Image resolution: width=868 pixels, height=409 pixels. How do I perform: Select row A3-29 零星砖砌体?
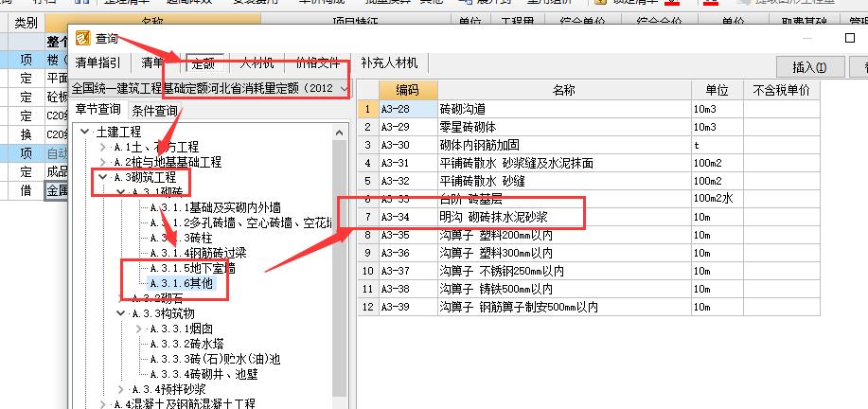(589, 127)
